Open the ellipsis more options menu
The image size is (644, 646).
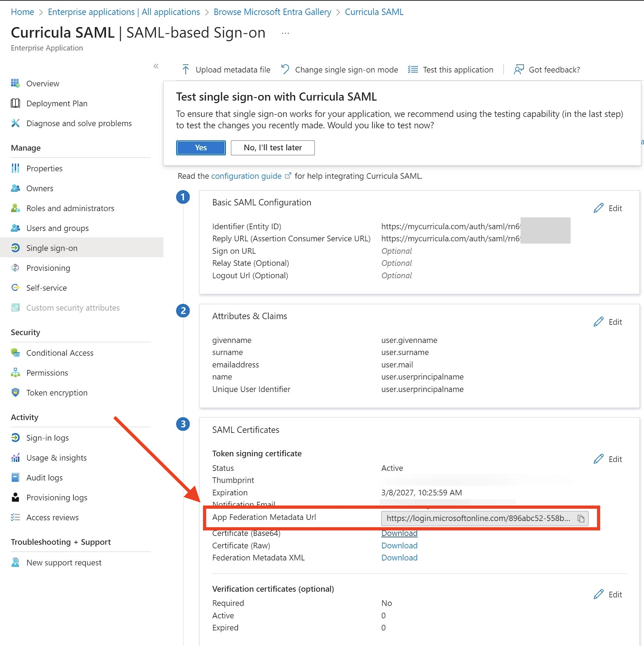click(x=285, y=33)
